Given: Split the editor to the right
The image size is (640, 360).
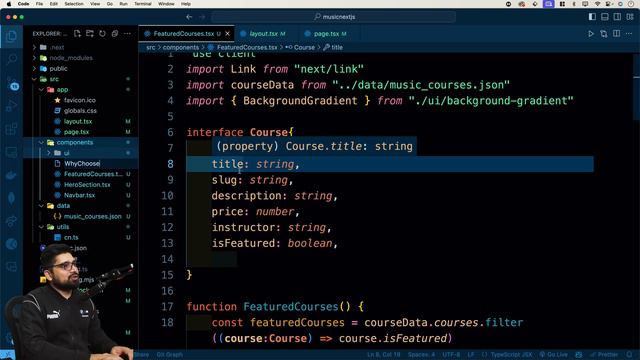Looking at the screenshot, I should (616, 33).
